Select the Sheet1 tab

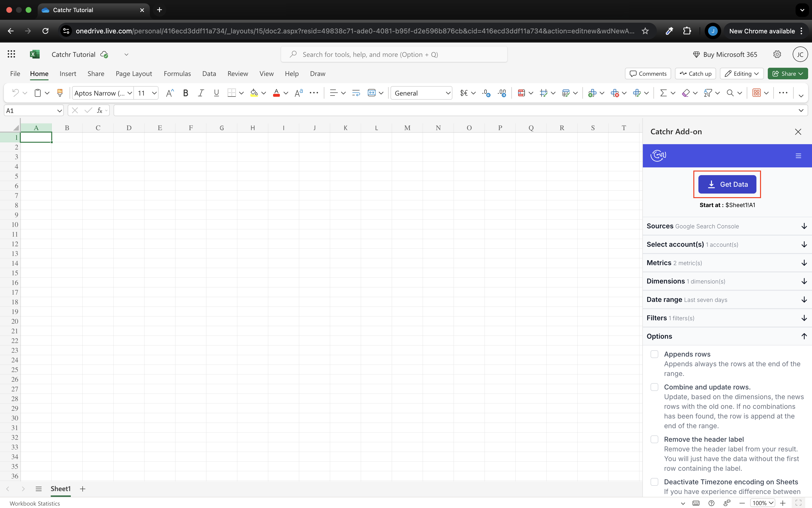[60, 489]
